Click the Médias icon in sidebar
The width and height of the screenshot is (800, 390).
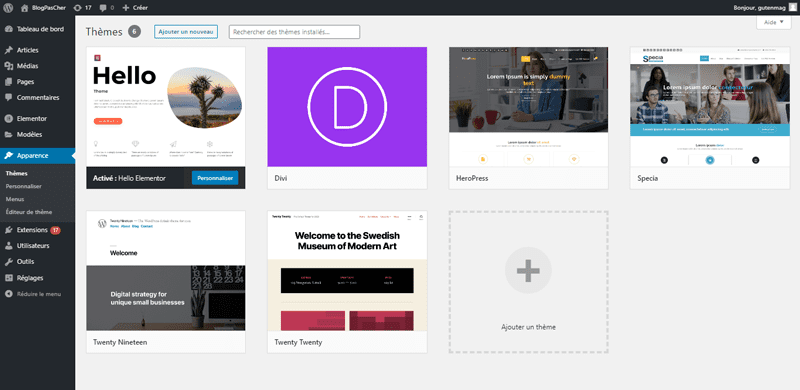(9, 66)
